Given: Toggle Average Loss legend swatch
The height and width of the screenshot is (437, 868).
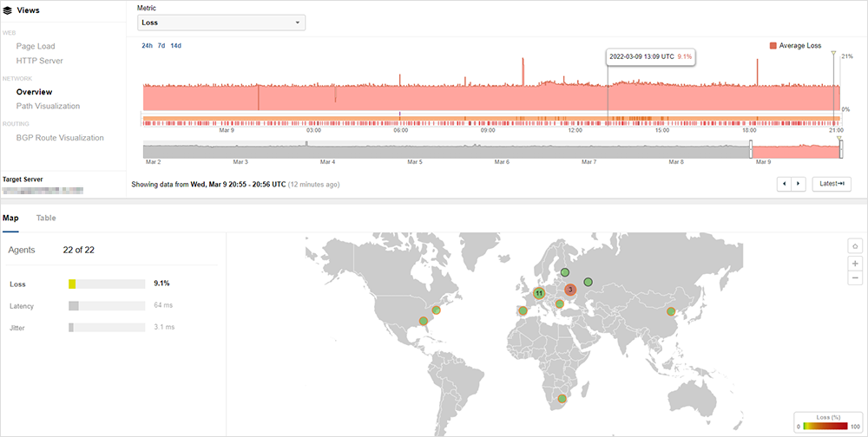Looking at the screenshot, I should (773, 45).
